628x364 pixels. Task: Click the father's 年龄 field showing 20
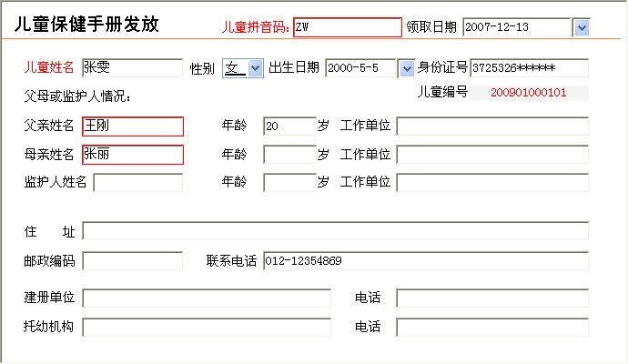coord(289,126)
